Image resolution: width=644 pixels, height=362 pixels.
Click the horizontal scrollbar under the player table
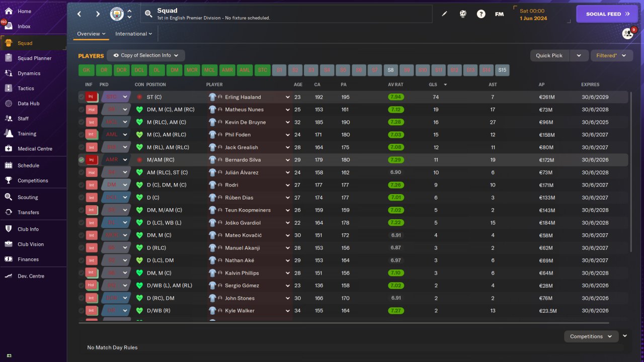point(344,323)
